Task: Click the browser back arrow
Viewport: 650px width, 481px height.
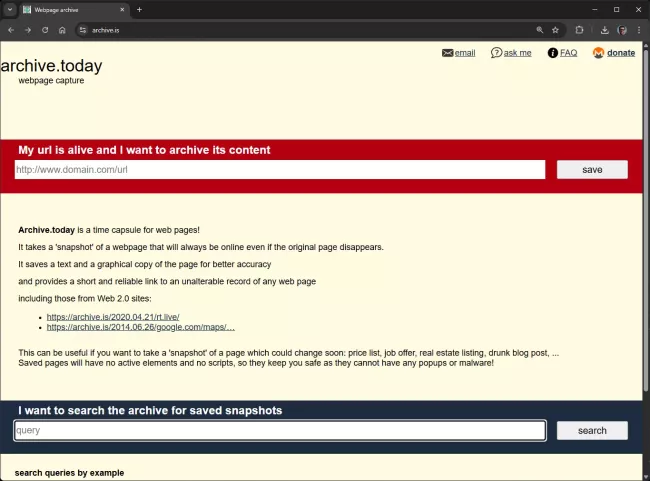Action: pos(11,30)
